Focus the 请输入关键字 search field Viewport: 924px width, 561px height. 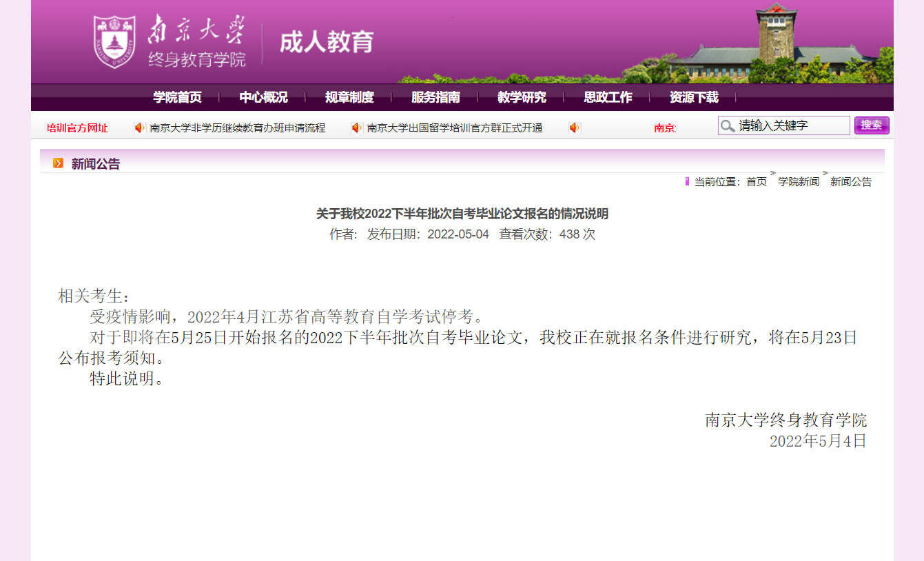pos(784,125)
